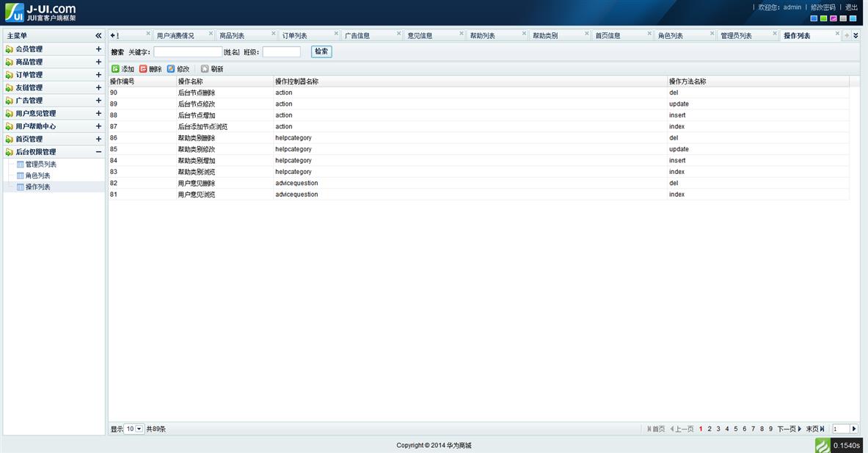
Task: Select row 90 后台节点删除
Action: pos(479,93)
